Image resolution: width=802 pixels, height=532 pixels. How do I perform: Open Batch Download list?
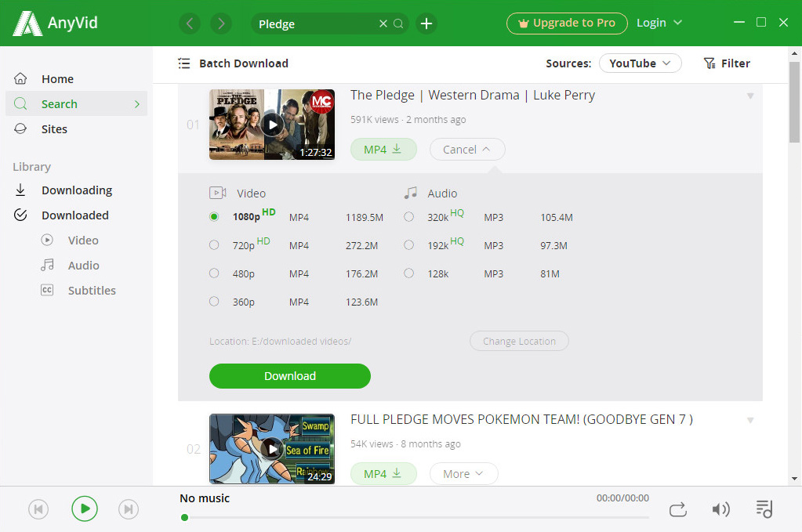tap(234, 63)
